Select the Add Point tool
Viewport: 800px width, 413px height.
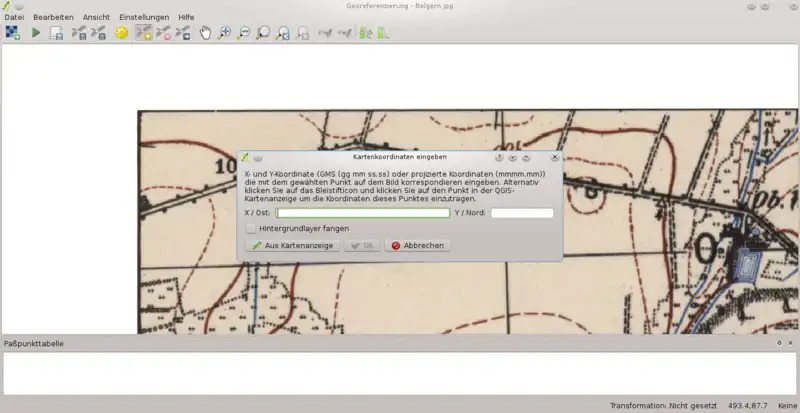(143, 33)
